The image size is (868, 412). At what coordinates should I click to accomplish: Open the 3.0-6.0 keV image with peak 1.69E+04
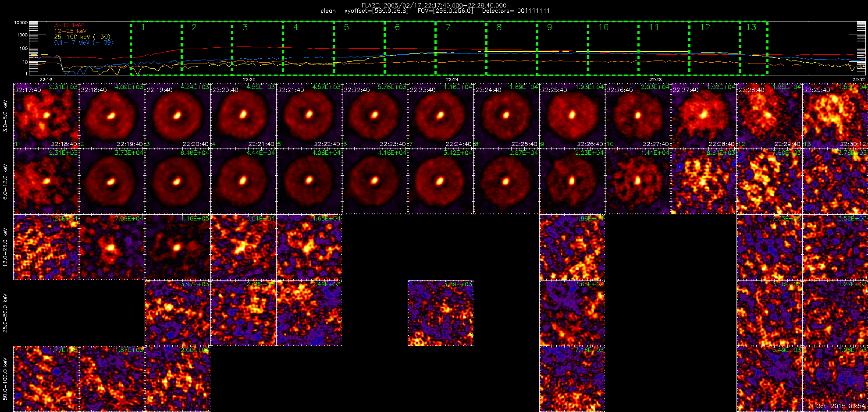click(x=506, y=116)
